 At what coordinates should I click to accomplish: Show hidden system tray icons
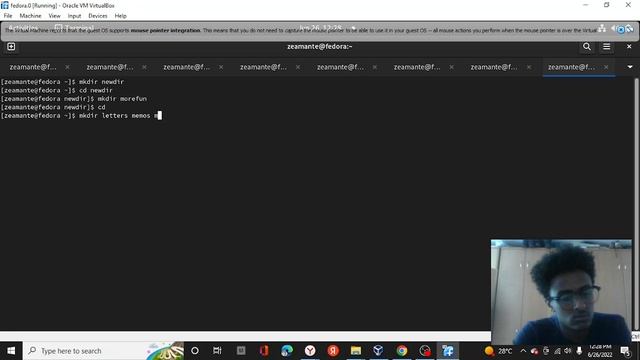(x=523, y=351)
